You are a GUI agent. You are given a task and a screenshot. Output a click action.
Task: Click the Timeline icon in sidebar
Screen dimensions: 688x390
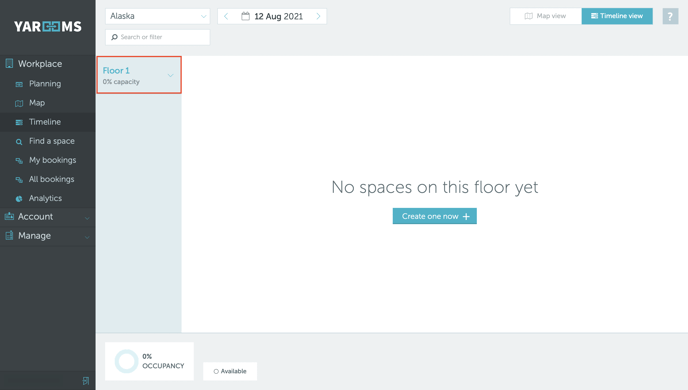(19, 122)
